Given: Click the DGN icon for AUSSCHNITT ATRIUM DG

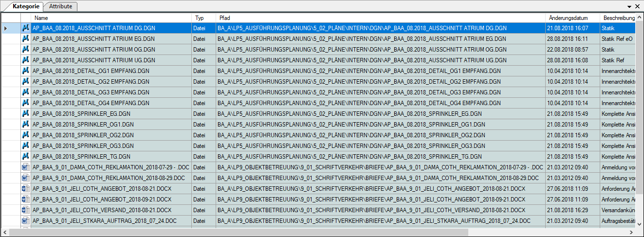Looking at the screenshot, I should pos(26,28).
